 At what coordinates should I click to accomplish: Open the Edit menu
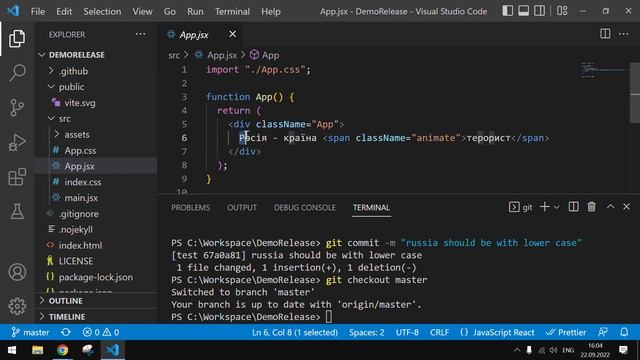[64, 11]
